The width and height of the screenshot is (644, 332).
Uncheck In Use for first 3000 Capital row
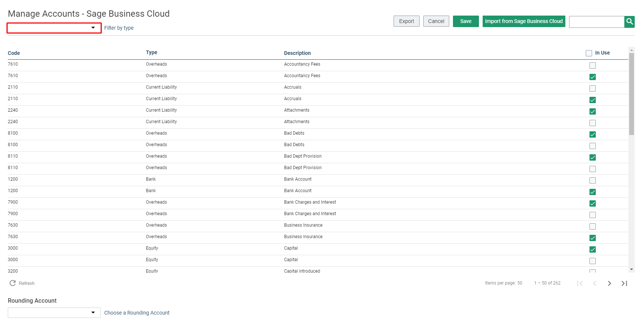click(x=592, y=250)
